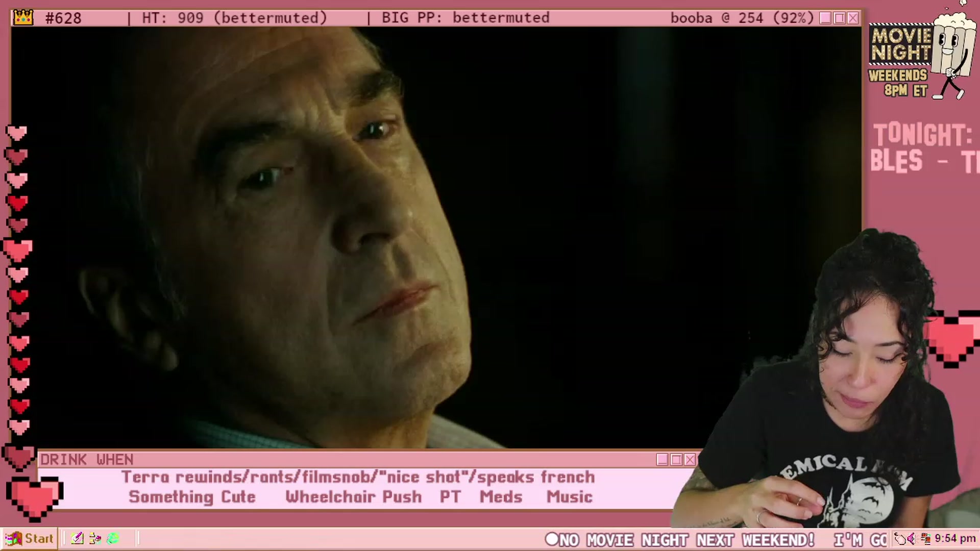The image size is (980, 551).
Task: Launch the notepad-with-pen quick launch icon
Action: (77, 538)
